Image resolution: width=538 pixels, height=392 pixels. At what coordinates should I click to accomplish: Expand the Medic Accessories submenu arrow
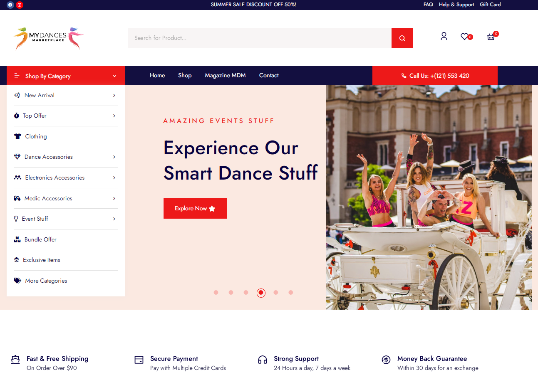tap(114, 198)
